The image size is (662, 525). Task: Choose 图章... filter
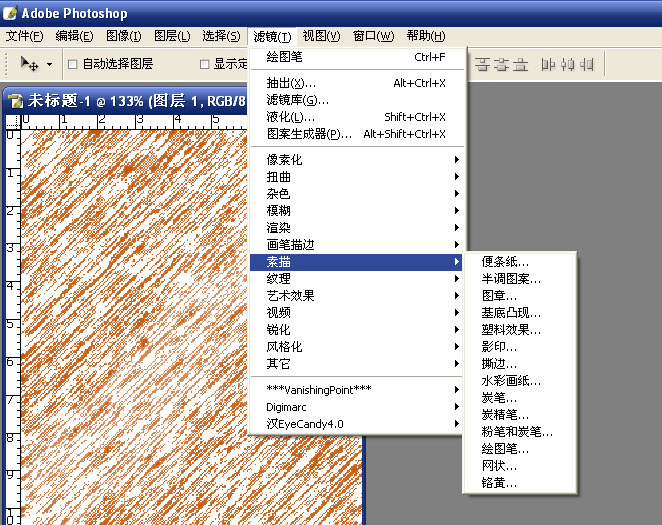[x=520, y=296]
